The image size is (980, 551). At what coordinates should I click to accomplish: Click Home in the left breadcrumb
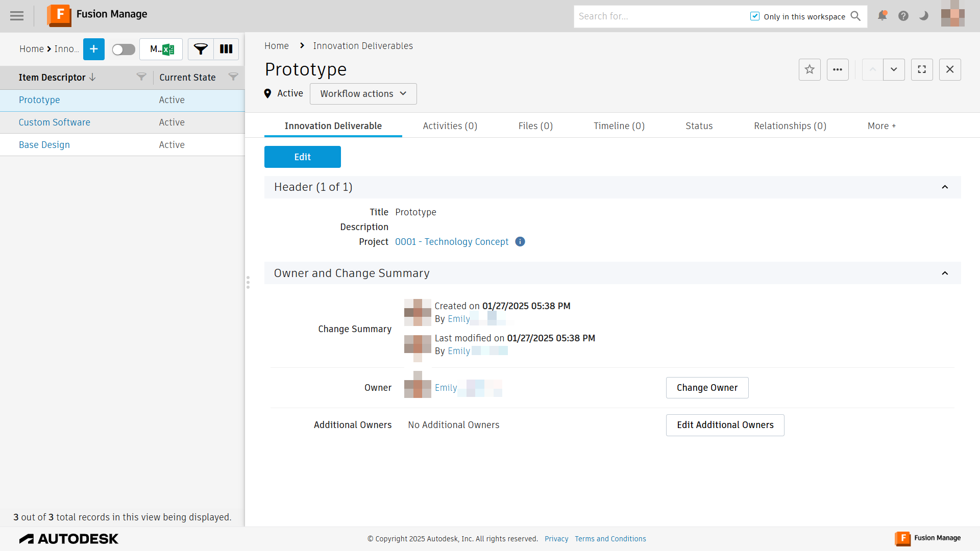(x=32, y=49)
